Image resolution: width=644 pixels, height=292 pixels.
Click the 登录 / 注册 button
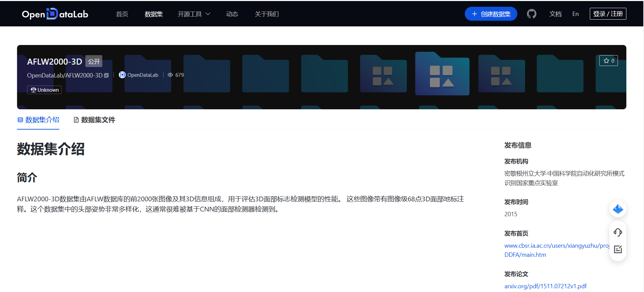tap(608, 14)
